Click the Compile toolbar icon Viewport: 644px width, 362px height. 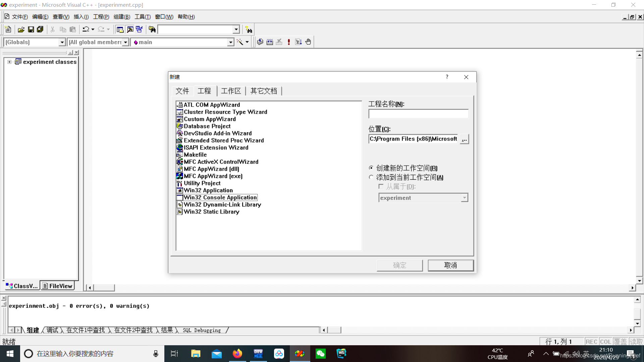click(x=260, y=42)
